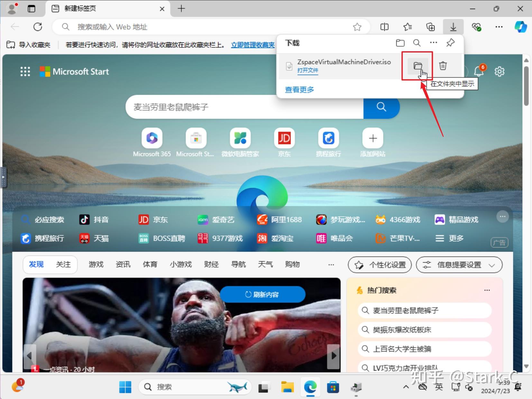Click the page vertical scrollbar thumb

[526, 86]
